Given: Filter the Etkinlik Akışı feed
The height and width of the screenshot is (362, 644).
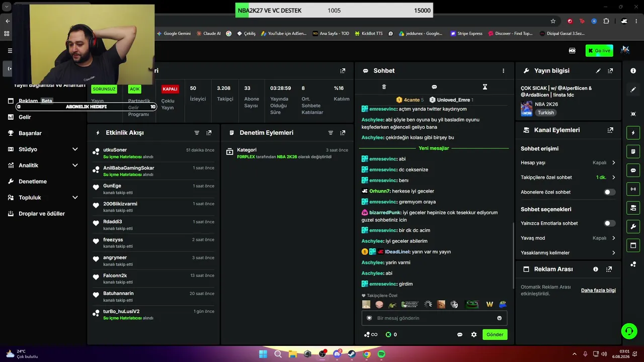Looking at the screenshot, I should [x=197, y=133].
